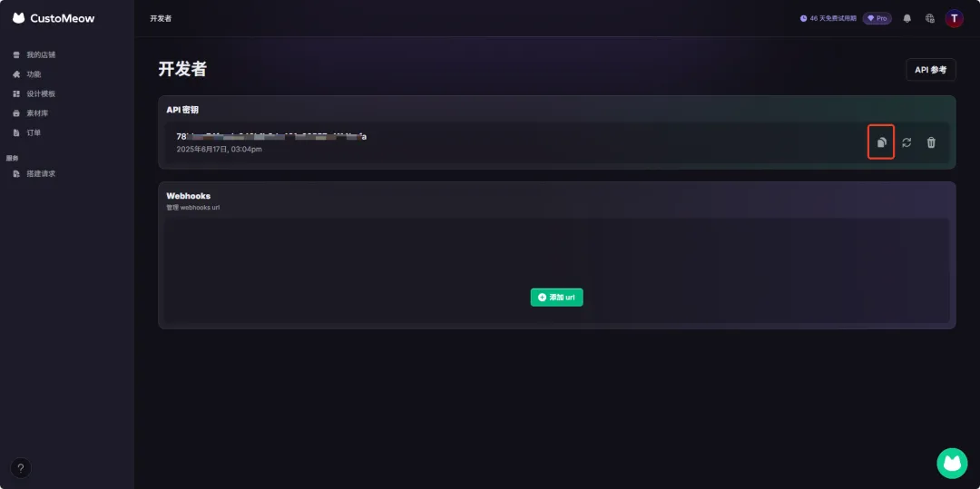Screen dimensions: 980x489
Task: Regenerate the API key using refresh icon
Action: pyautogui.click(x=906, y=142)
